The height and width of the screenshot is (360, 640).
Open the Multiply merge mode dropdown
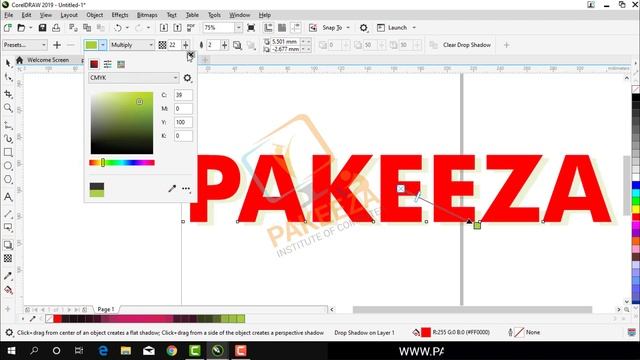pyautogui.click(x=132, y=45)
